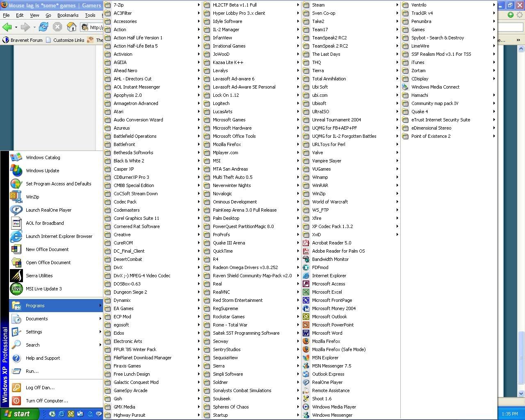Expand the Settings submenu
This screenshot has width=525, height=420.
[56, 332]
